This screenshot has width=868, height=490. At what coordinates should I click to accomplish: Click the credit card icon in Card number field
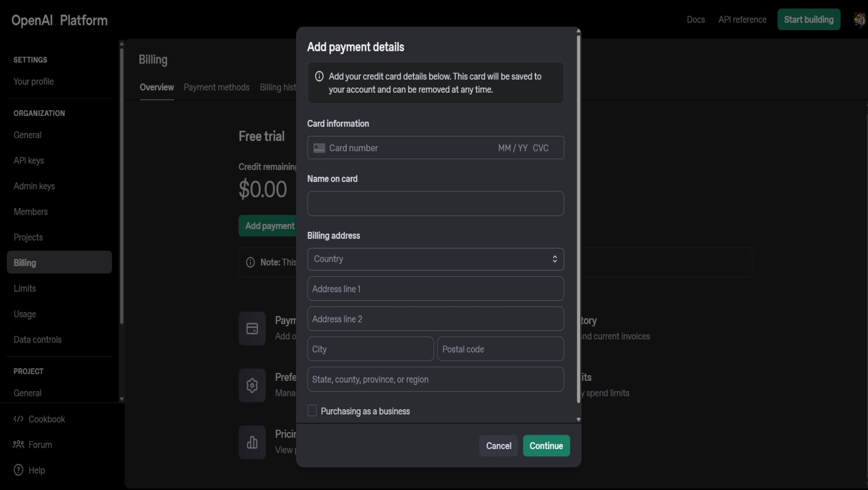[x=319, y=148]
